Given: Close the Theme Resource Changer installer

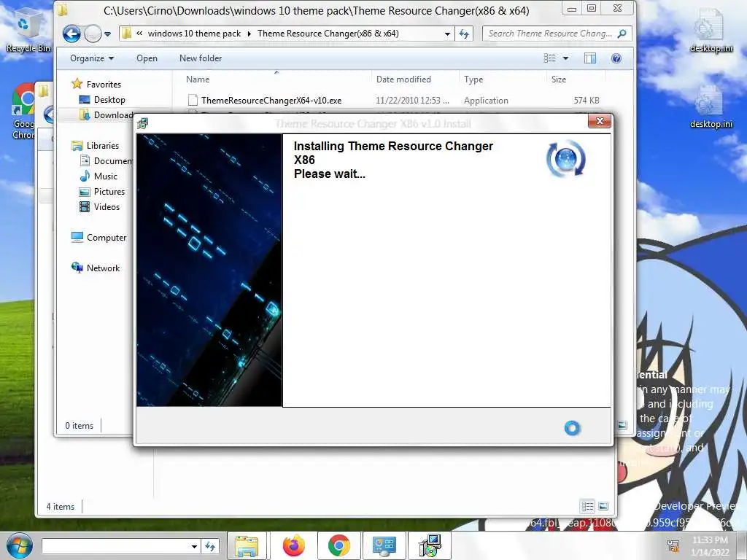Looking at the screenshot, I should 600,121.
